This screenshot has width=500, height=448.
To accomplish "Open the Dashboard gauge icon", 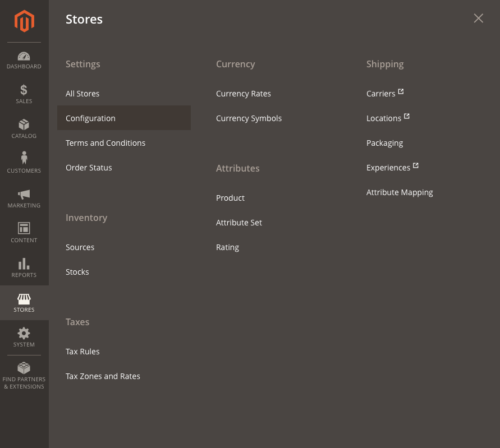I will tap(24, 56).
